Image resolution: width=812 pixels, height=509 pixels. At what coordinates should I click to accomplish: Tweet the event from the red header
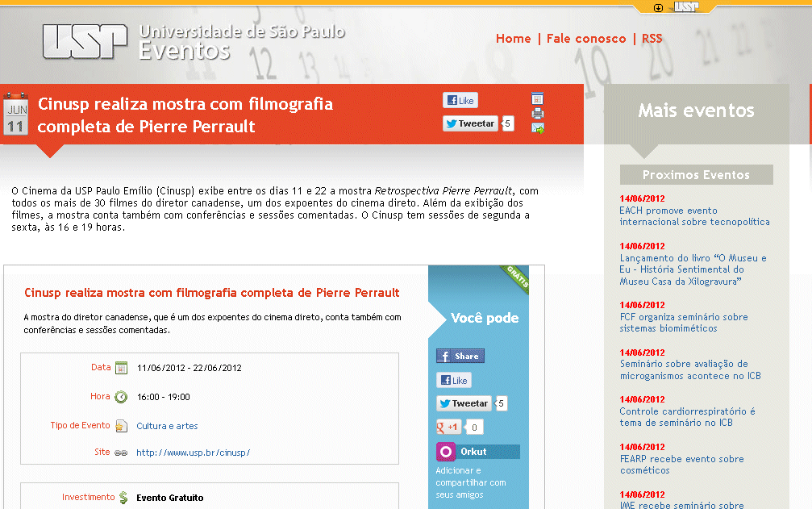[x=470, y=123]
